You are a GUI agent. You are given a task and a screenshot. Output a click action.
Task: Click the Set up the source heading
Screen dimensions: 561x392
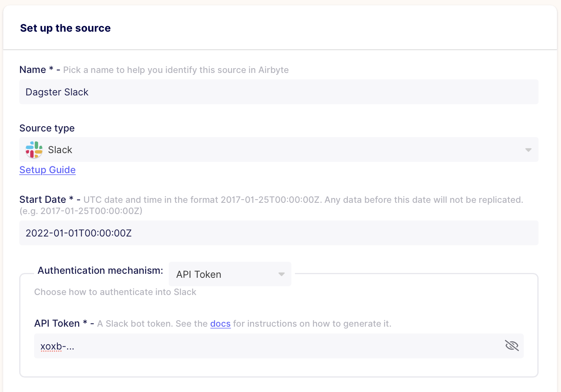pyautogui.click(x=65, y=28)
